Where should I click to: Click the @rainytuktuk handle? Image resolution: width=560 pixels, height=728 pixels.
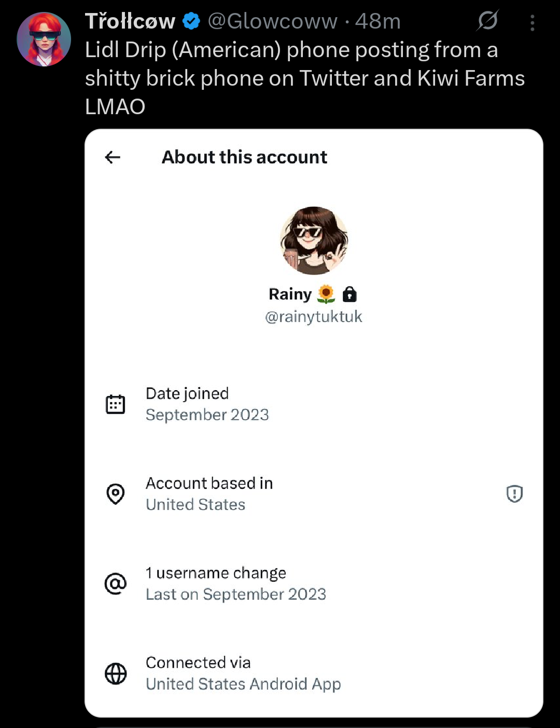(313, 317)
